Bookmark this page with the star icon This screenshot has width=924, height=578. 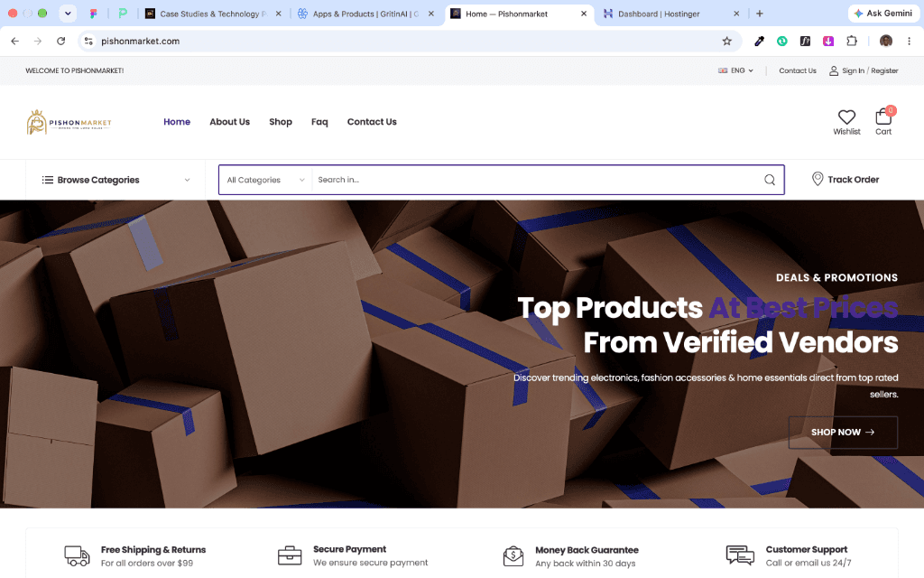726,41
